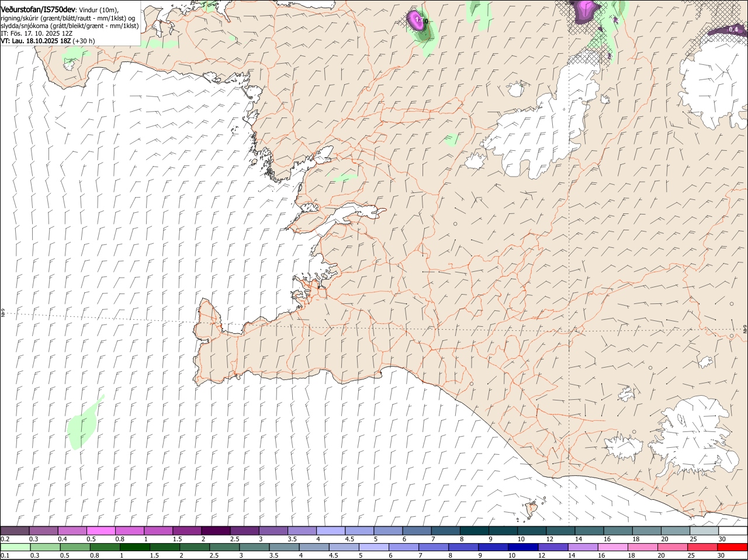
Task: Select the 16–18 light pink swatch in lower scale
Action: point(614,547)
